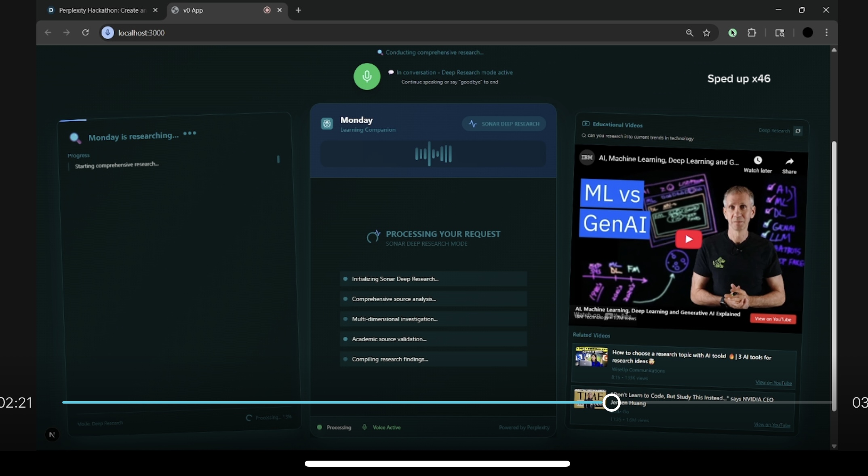Click the Share arrow on the video
The height and width of the screenshot is (476, 868).
tap(789, 162)
